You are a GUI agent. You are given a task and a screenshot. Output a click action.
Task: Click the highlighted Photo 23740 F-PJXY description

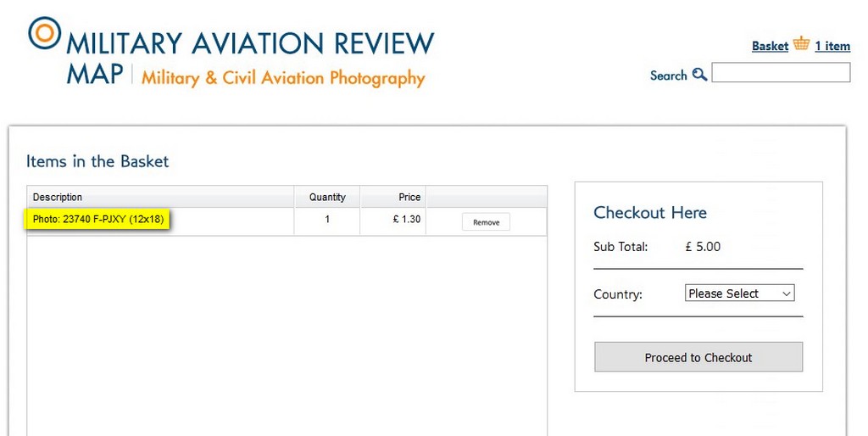[x=98, y=220]
